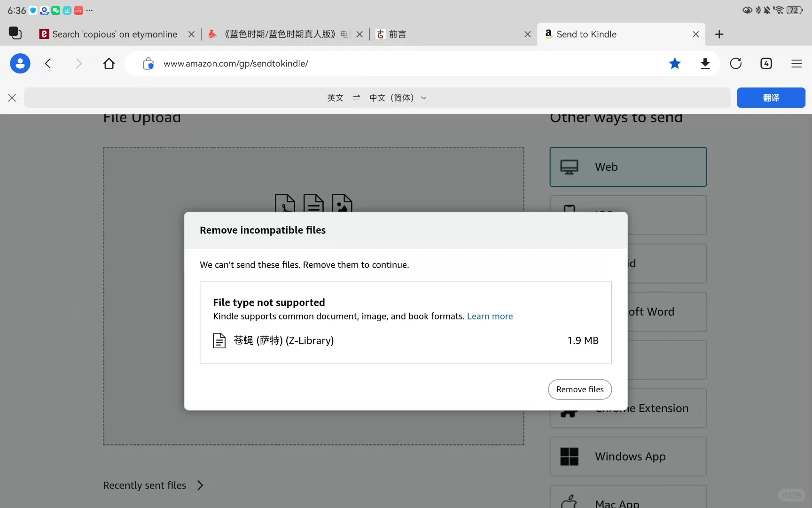Open browser downloads
Screen dimensions: 812x508
(705, 63)
